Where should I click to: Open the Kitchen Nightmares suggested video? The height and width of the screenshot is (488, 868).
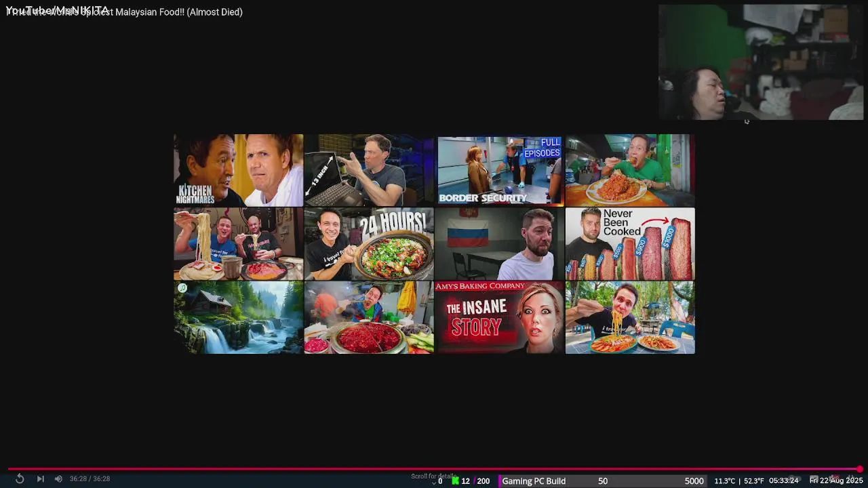point(238,170)
